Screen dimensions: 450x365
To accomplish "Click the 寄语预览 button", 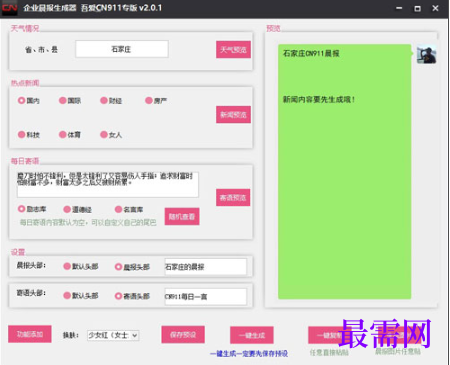I will pyautogui.click(x=233, y=198).
